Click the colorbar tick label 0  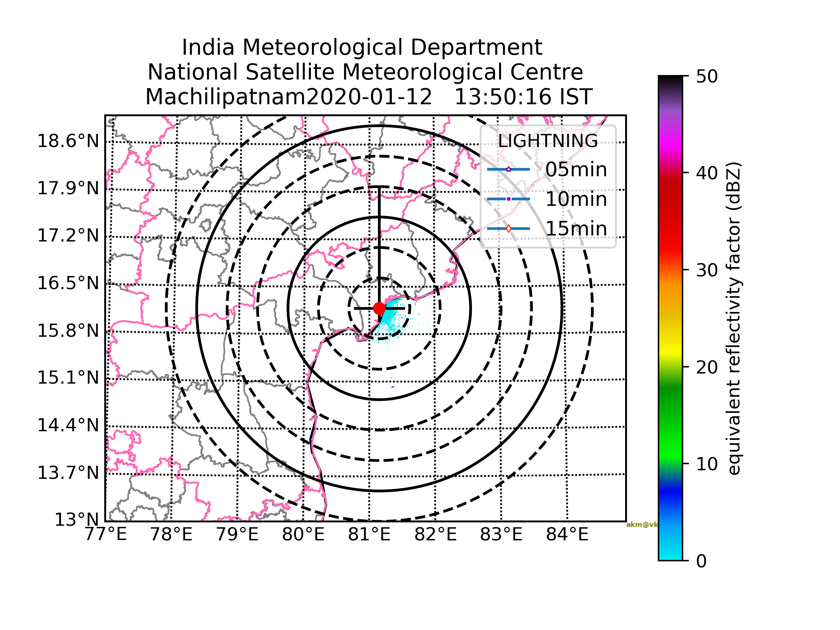click(x=701, y=561)
